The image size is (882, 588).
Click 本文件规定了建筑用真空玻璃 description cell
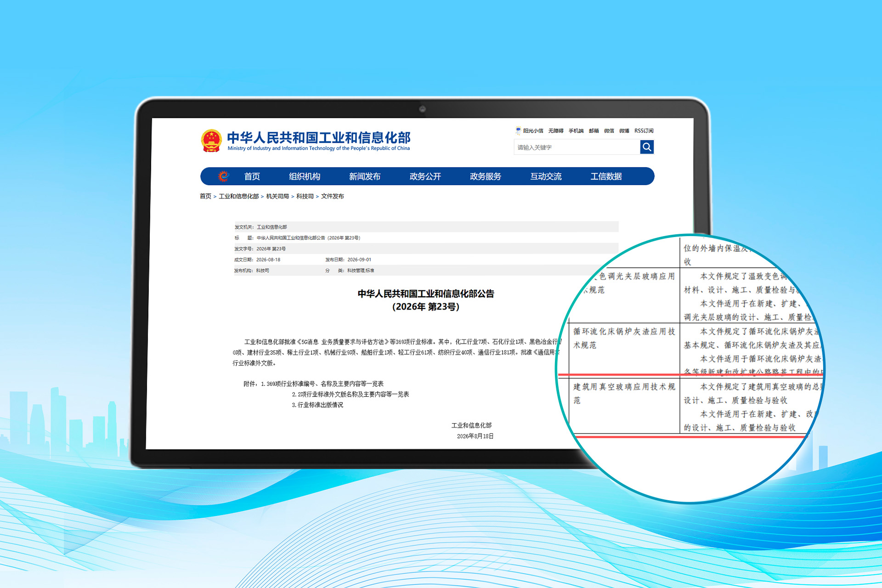[752, 407]
